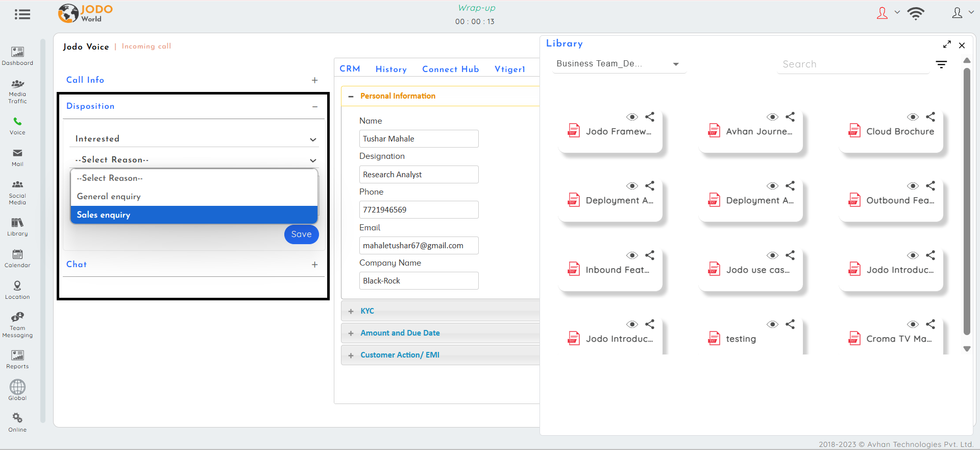Expand the Library panel to full size
This screenshot has width=980, height=450.
click(x=947, y=44)
